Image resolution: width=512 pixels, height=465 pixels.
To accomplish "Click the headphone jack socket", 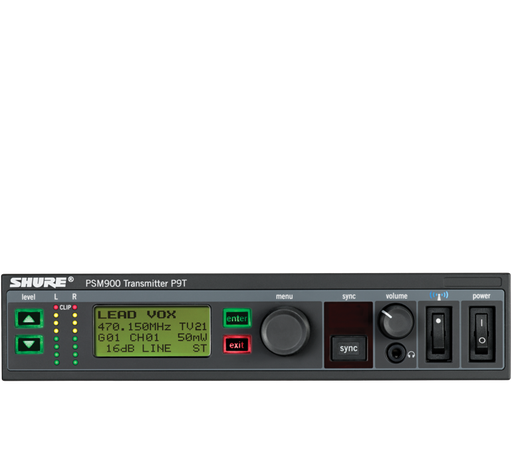I will (x=396, y=353).
